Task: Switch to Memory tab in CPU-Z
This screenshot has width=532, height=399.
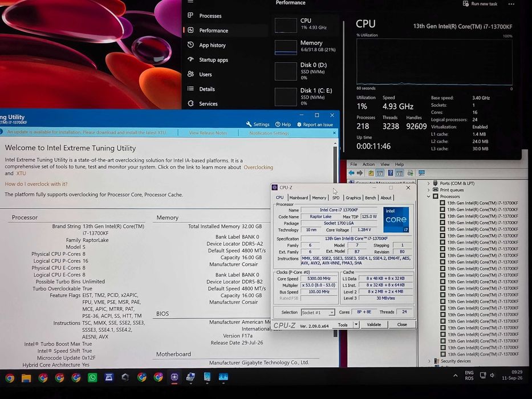Action: click(x=319, y=198)
